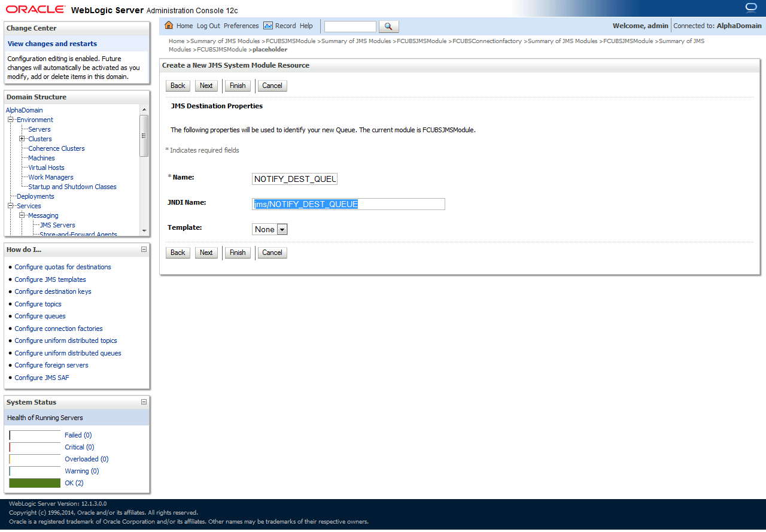Select Coherence Clusters tree item
The width and height of the screenshot is (766, 532).
57,148
